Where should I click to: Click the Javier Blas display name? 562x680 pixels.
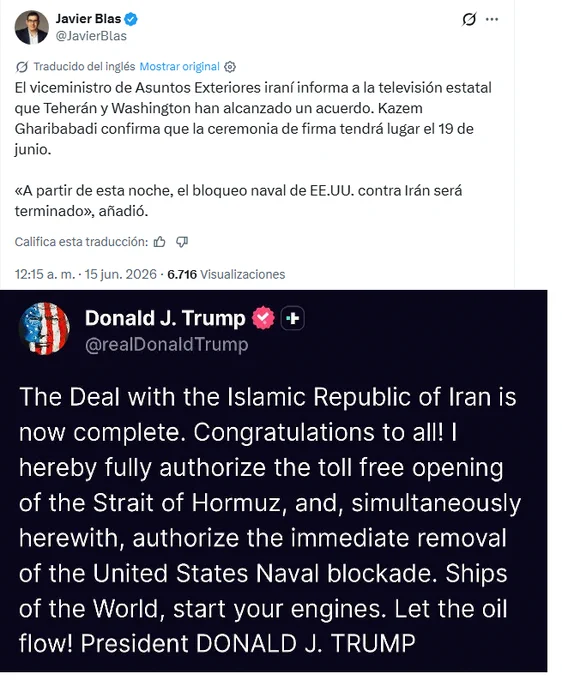[x=88, y=19]
